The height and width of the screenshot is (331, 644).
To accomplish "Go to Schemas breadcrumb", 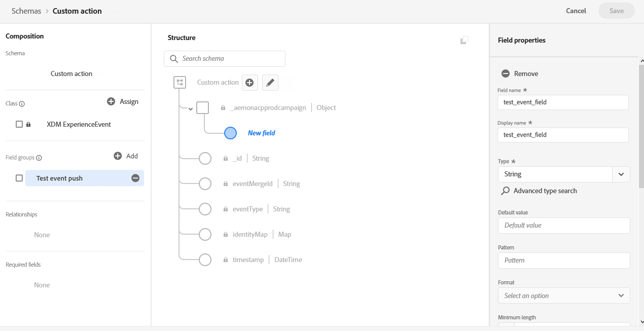I will point(26,11).
